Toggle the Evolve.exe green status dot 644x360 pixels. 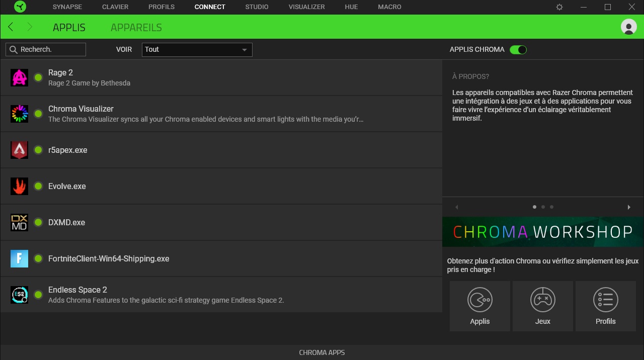pyautogui.click(x=38, y=186)
